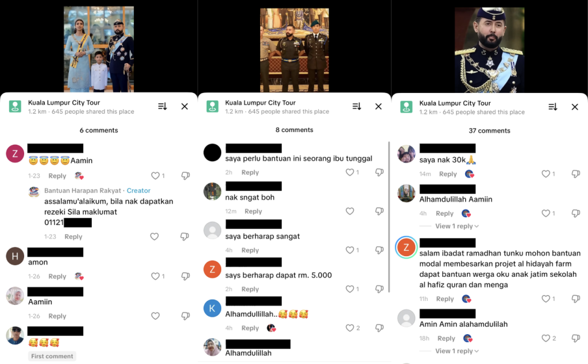The height and width of the screenshot is (364, 588).
Task: Reply to the "salam ibadat ramadhan" comment
Action: coord(445,299)
